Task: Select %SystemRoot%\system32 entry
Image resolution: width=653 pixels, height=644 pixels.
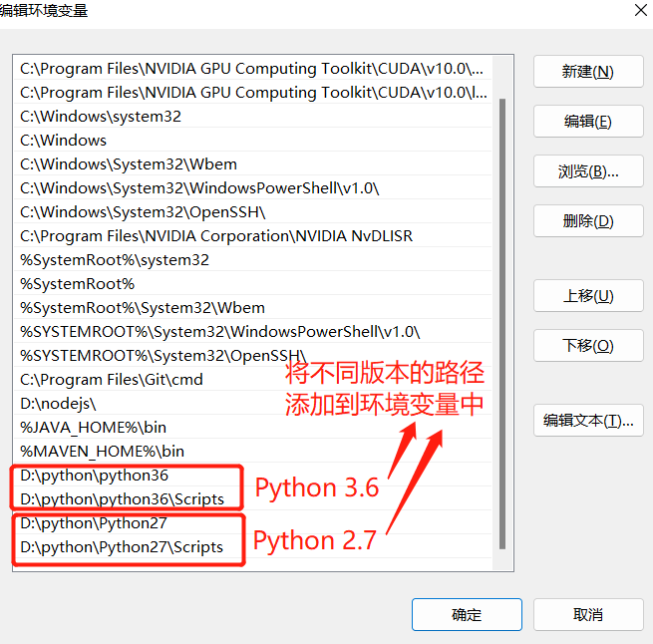Action: [253, 260]
